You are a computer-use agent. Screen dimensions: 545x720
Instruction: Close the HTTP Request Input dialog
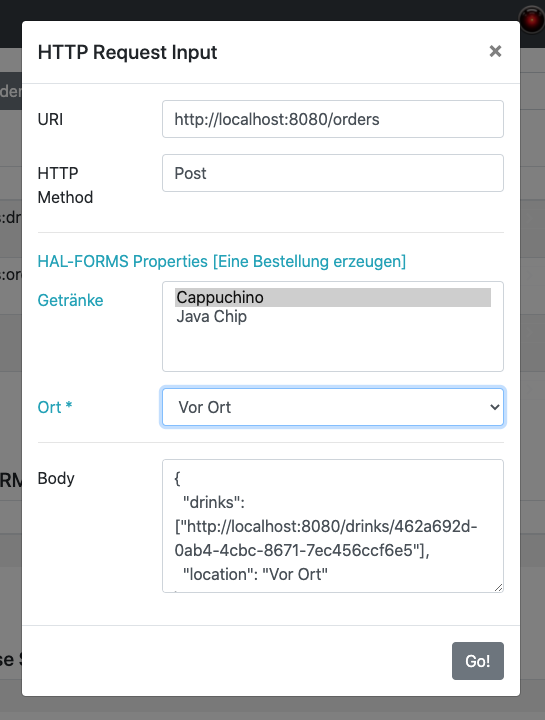pos(495,51)
